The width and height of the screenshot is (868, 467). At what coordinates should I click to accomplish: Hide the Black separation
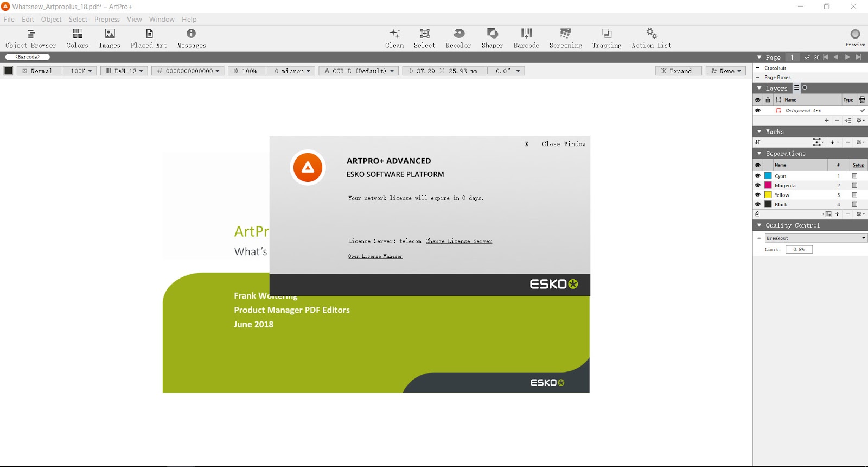(x=758, y=204)
